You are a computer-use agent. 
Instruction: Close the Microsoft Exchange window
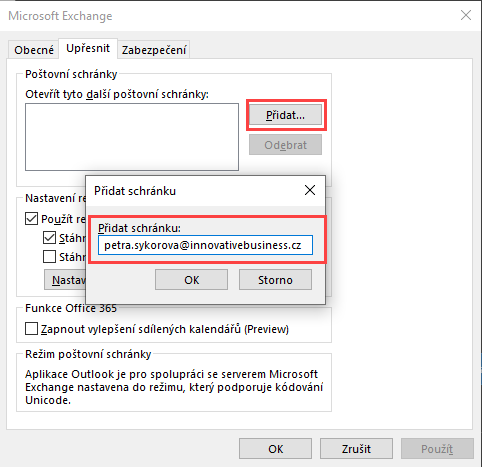[x=466, y=15]
